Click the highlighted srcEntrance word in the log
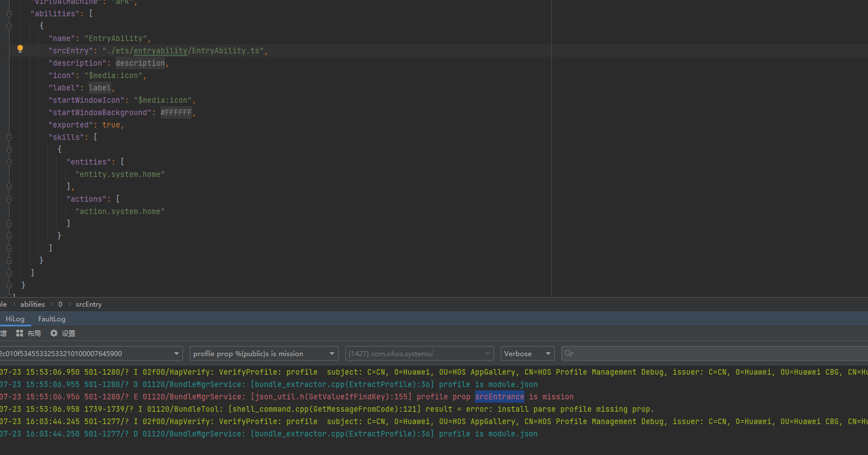The image size is (868, 455). tap(500, 397)
